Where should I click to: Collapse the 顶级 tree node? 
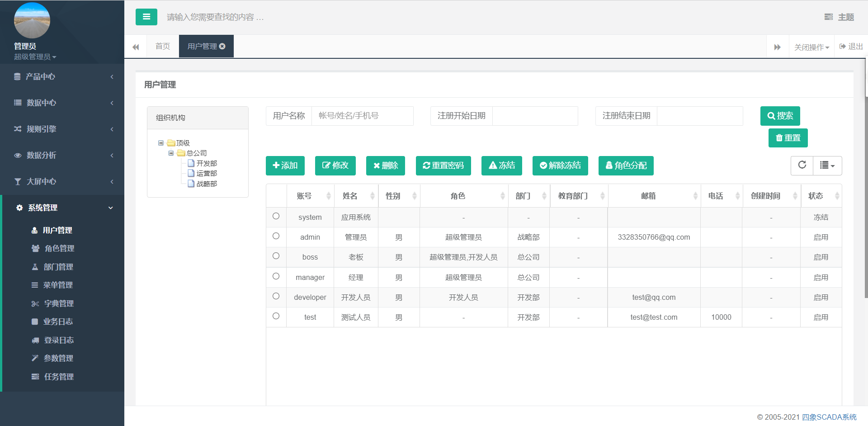160,143
